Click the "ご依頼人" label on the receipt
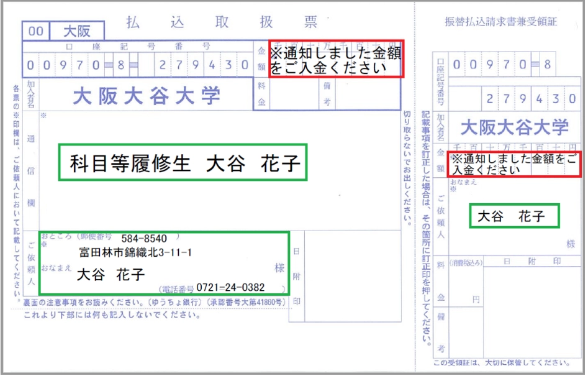Screen dimensions: 588x376 click(441, 216)
